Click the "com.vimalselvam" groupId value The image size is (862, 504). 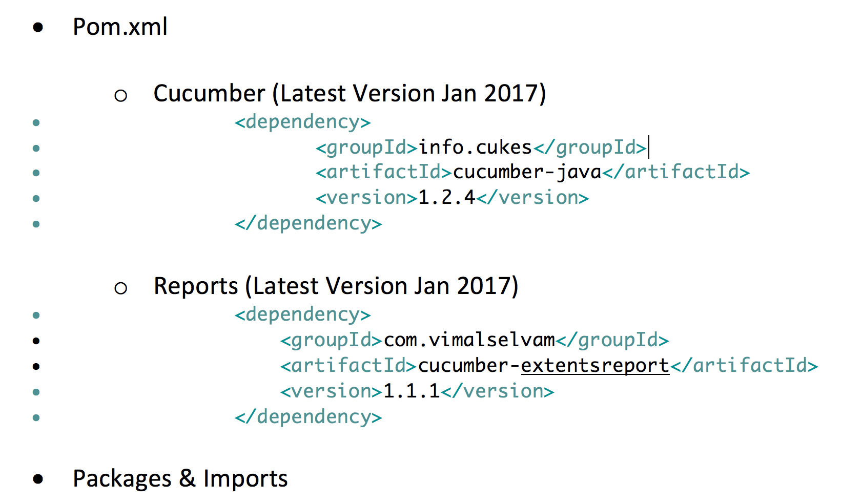coord(469,340)
